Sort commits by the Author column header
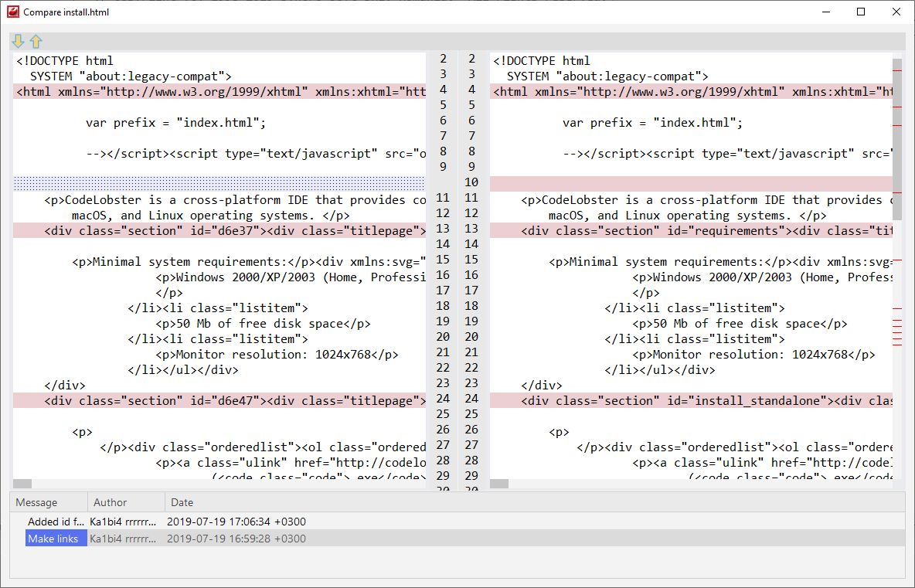The height and width of the screenshot is (588, 915). pos(126,502)
